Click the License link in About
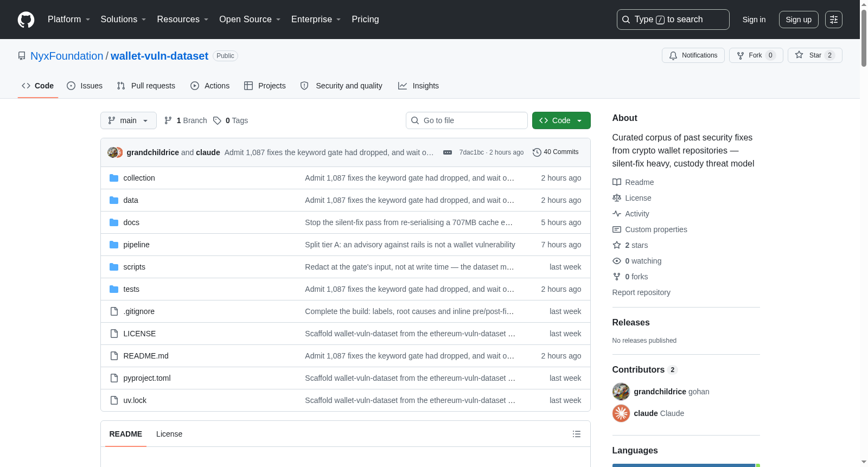Viewport: 868px width, 467px height. (x=632, y=198)
